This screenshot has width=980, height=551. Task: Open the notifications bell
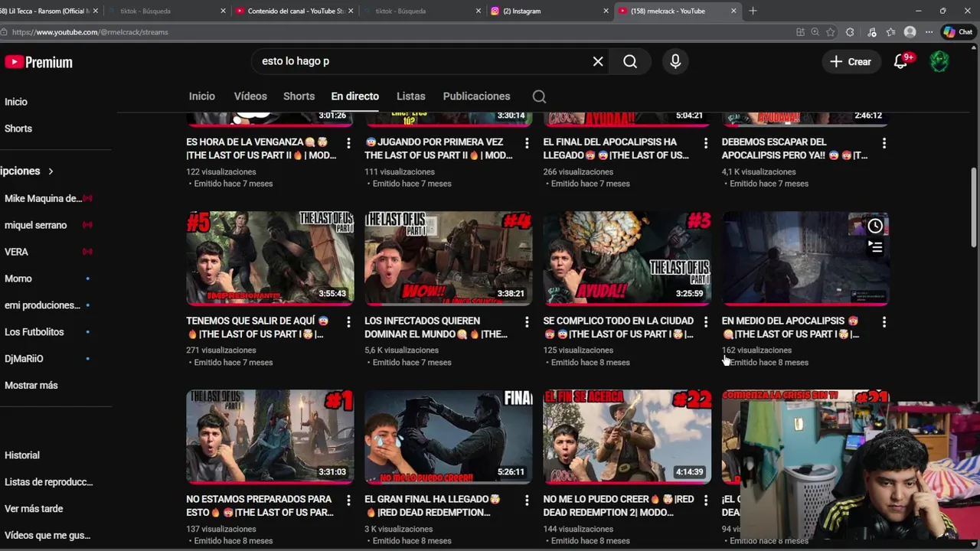901,62
